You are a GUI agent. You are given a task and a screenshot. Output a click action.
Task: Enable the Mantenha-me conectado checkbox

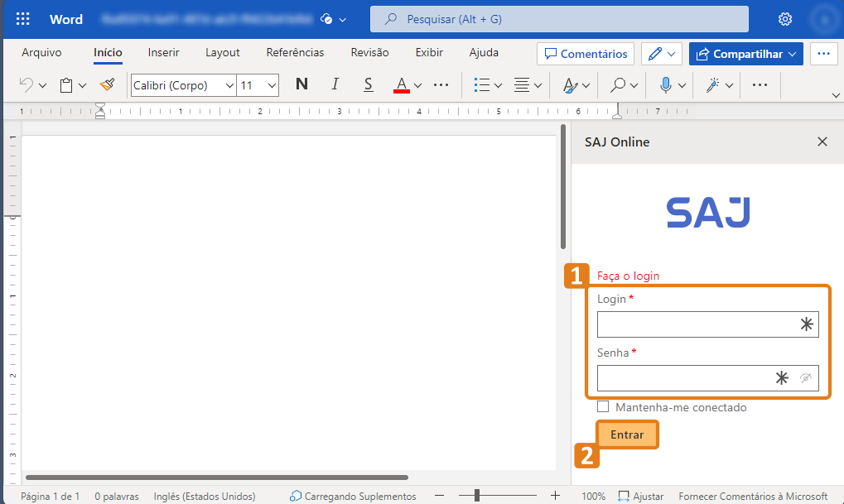603,406
